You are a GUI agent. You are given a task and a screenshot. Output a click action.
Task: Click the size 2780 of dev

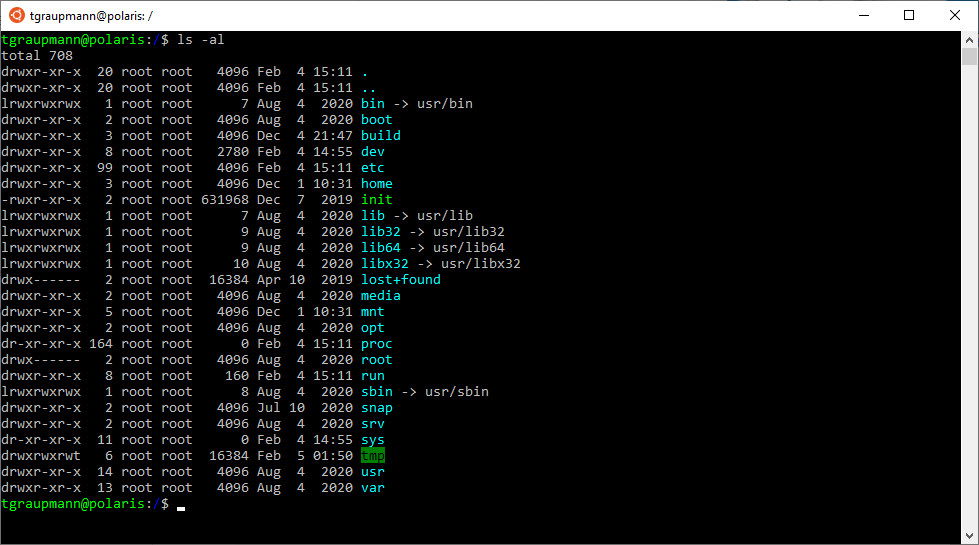[233, 152]
